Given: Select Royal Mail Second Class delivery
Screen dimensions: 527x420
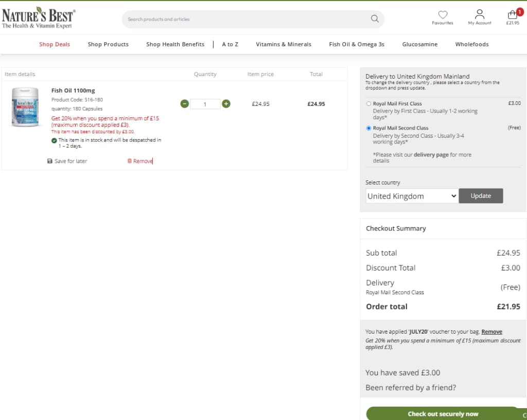Looking at the screenshot, I should pos(368,128).
